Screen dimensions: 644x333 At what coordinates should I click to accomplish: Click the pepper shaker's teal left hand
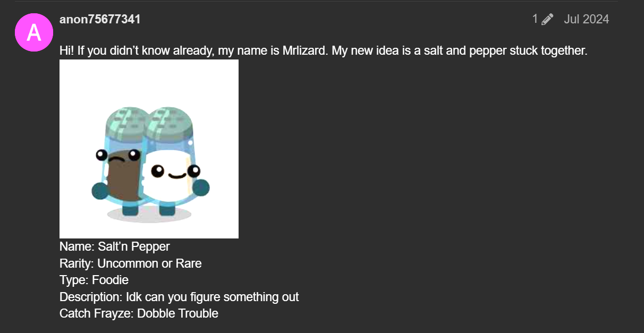coord(100,190)
